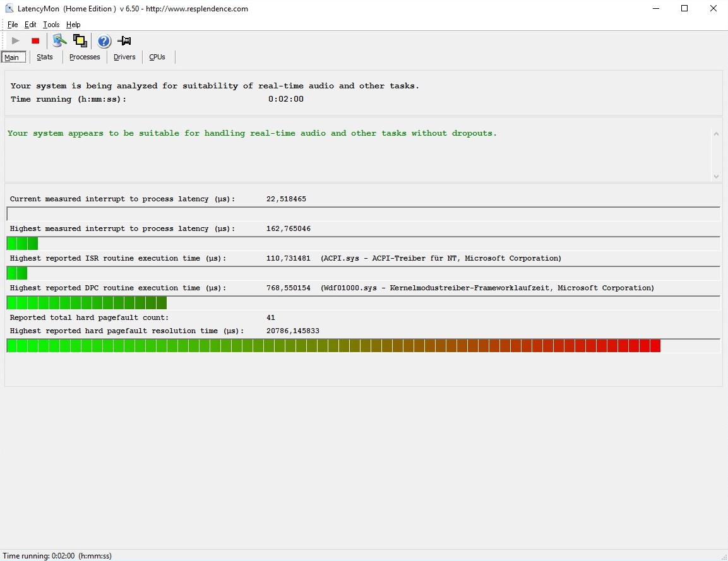Image resolution: width=728 pixels, height=561 pixels.
Task: Click the message box scroll-up arrow
Action: click(x=716, y=134)
